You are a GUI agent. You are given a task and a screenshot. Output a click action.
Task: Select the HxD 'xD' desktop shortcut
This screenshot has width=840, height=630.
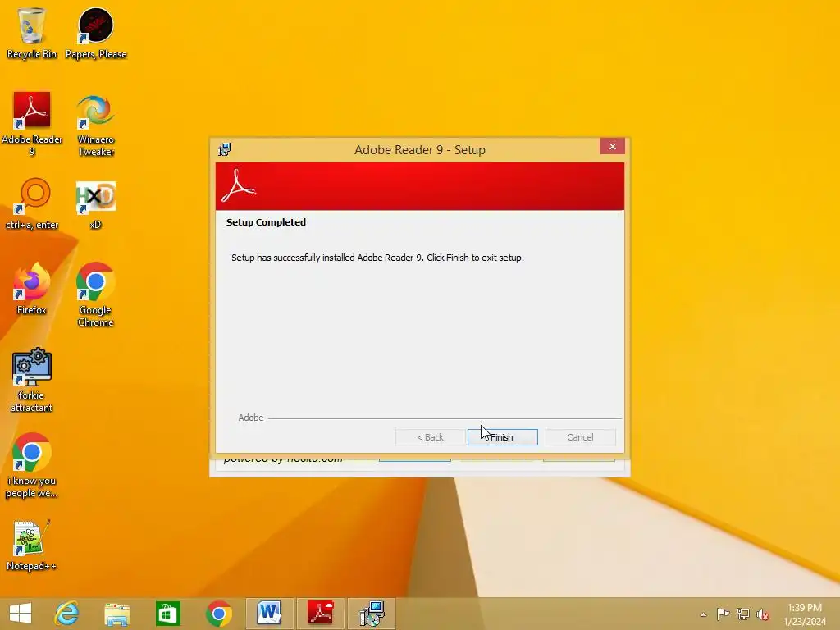(95, 205)
